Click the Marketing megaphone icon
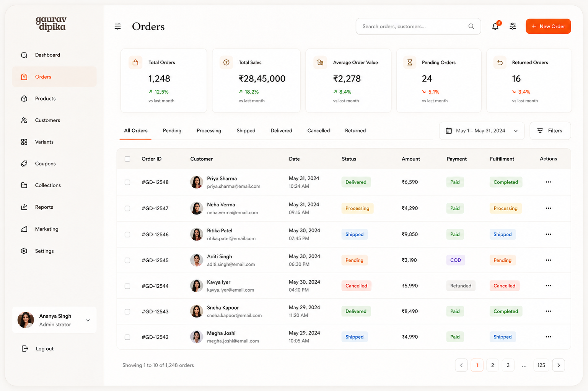Viewport: 588px width, 391px height. click(x=24, y=229)
